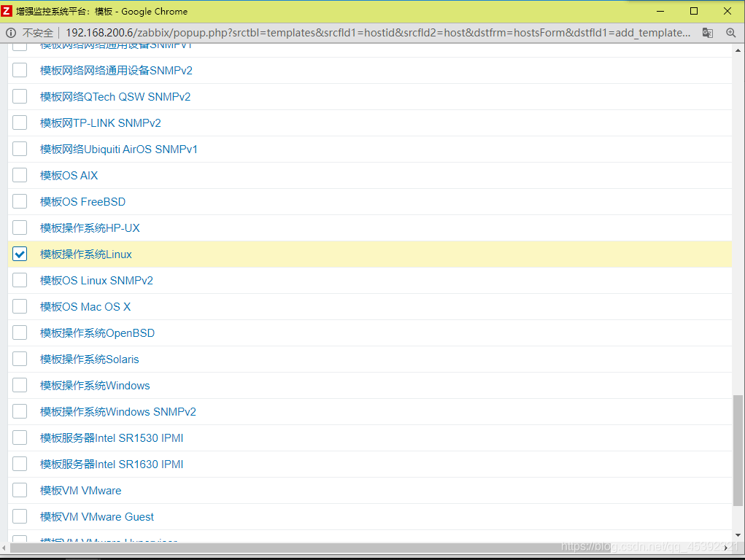Click the Zabbix Z icon in title bar
The image size is (745, 560).
click(x=6, y=11)
